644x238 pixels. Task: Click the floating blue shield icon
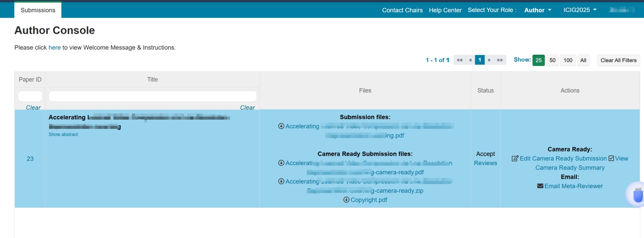[x=637, y=195]
